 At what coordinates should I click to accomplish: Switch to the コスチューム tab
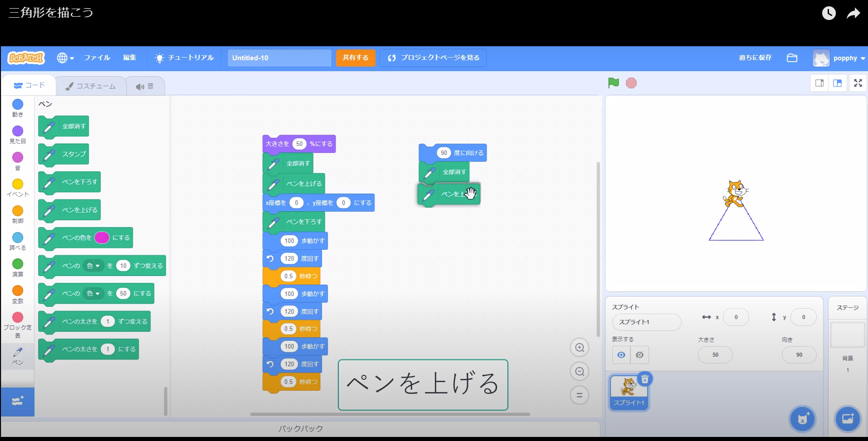tap(91, 85)
